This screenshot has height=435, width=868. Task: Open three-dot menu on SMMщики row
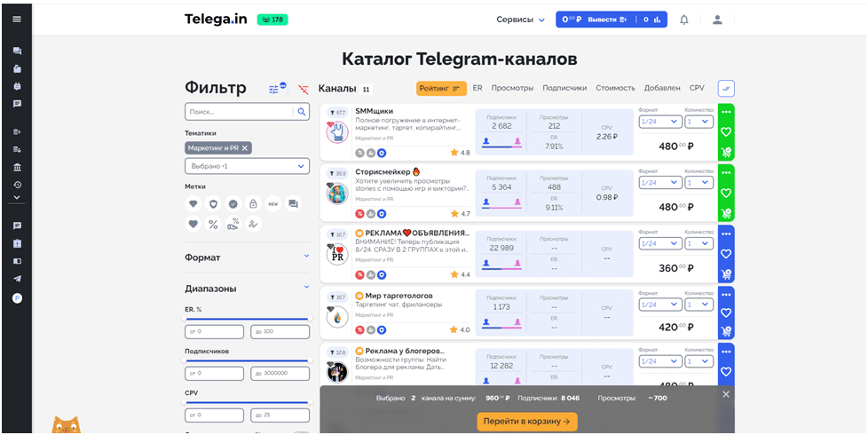pyautogui.click(x=726, y=113)
